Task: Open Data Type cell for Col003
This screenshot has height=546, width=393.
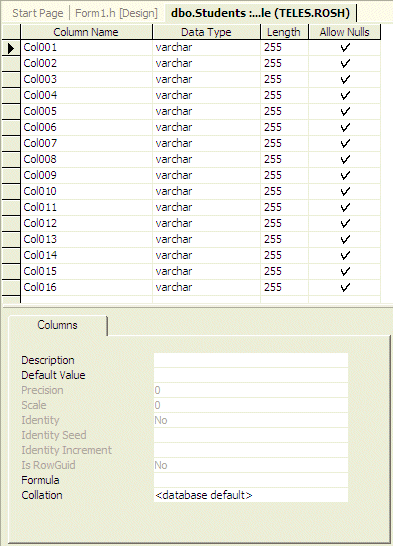Action: [206, 79]
